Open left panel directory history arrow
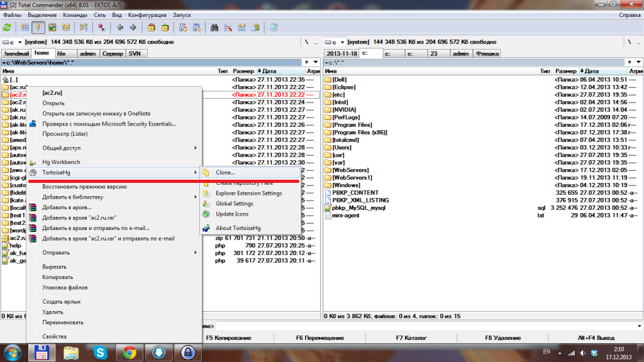 (x=316, y=62)
